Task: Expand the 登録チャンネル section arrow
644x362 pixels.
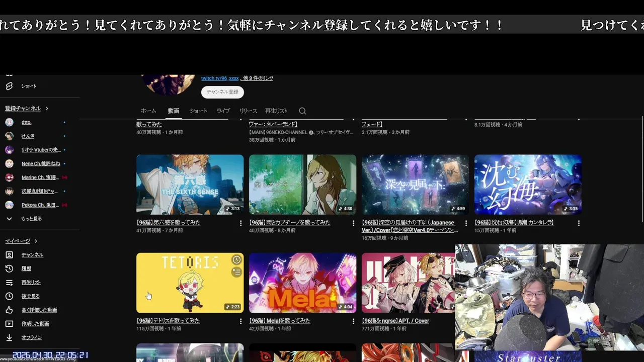Action: tap(47, 108)
